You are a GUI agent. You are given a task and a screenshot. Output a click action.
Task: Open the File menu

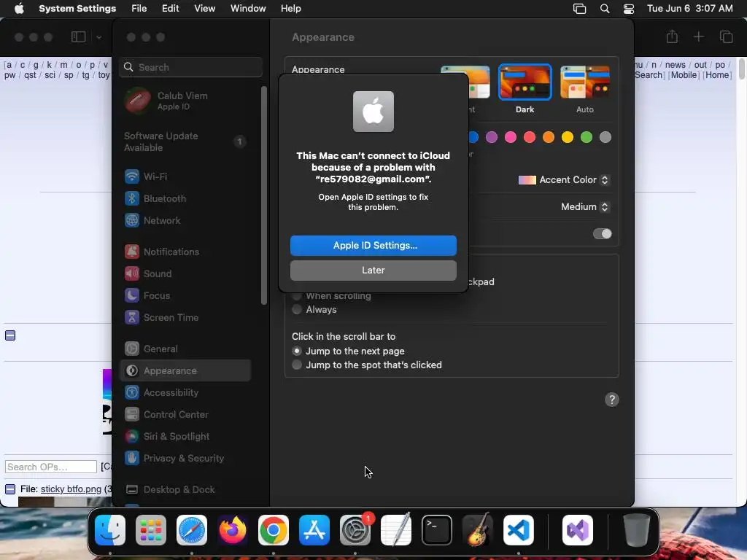[139, 9]
